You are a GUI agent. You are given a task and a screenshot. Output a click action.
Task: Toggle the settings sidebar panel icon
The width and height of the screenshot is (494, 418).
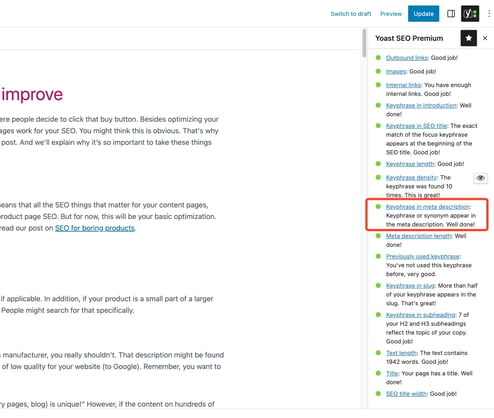click(451, 14)
